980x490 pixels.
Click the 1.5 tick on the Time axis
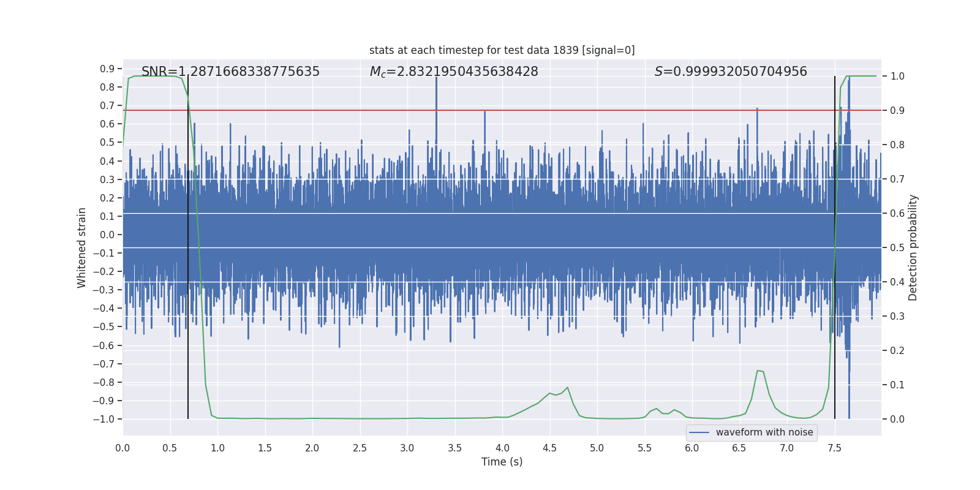[265, 448]
